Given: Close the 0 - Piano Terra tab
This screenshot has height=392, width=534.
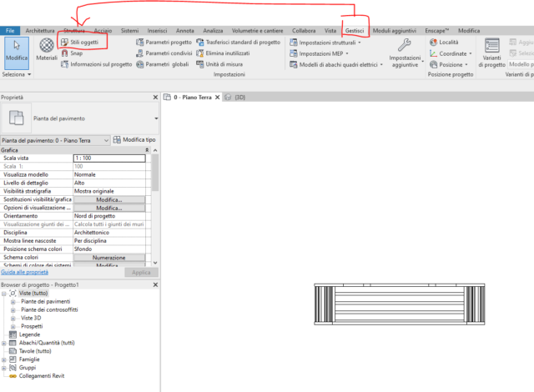Looking at the screenshot, I should click(x=217, y=98).
